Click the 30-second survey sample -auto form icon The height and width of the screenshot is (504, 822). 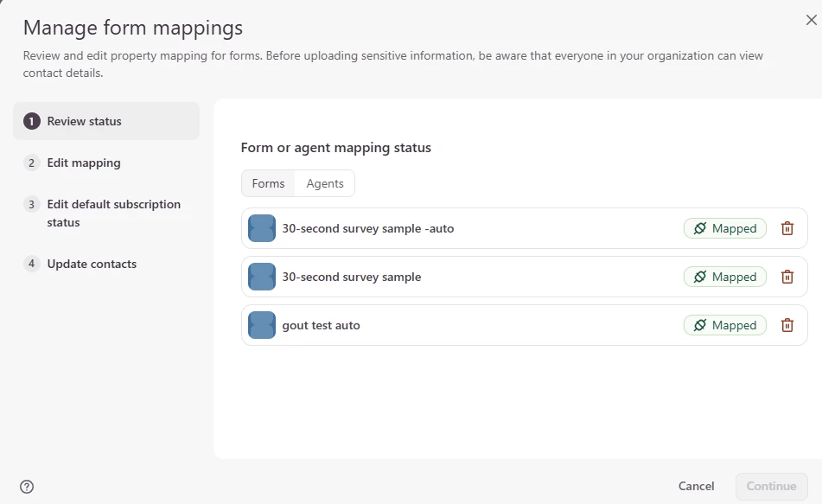pyautogui.click(x=262, y=228)
